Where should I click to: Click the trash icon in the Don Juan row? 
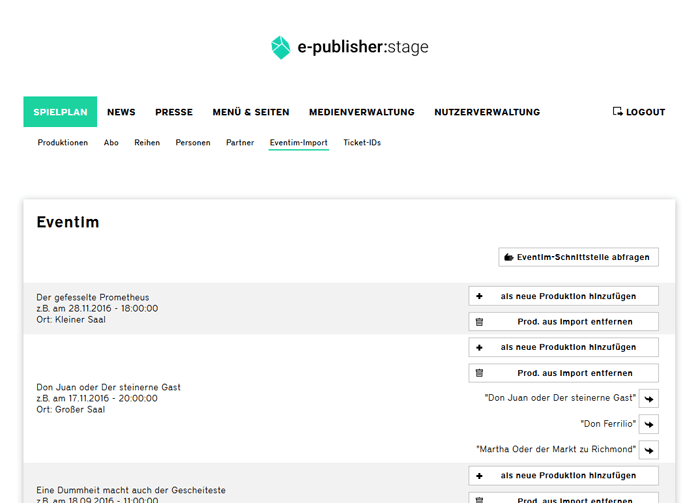point(479,373)
